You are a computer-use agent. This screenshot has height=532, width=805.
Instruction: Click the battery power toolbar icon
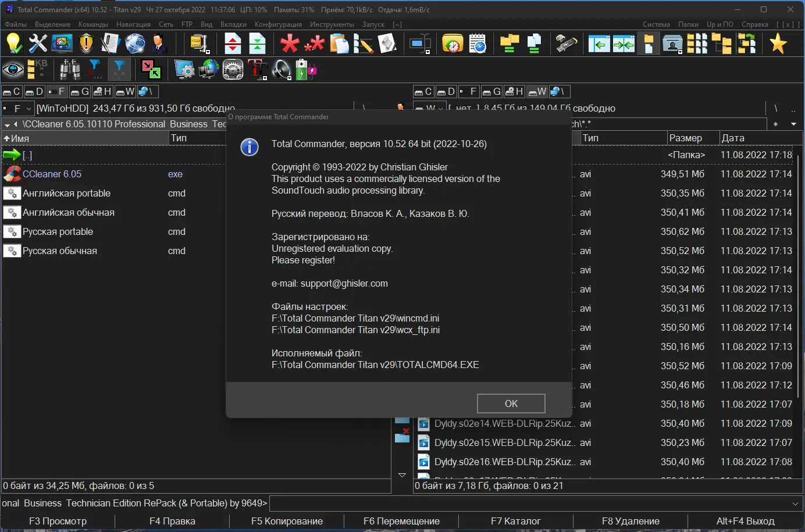point(301,70)
